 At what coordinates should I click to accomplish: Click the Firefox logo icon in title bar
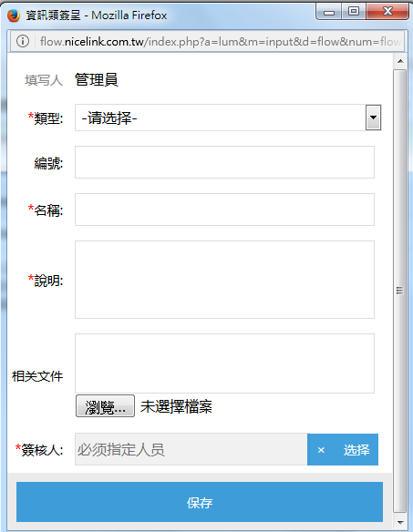(14, 15)
